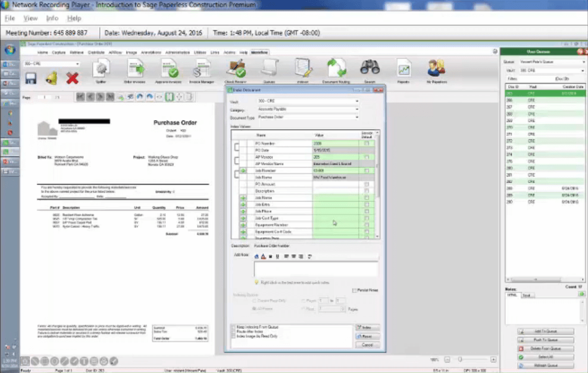Open the My Paperless people icon
588x373 pixels.
[436, 71]
